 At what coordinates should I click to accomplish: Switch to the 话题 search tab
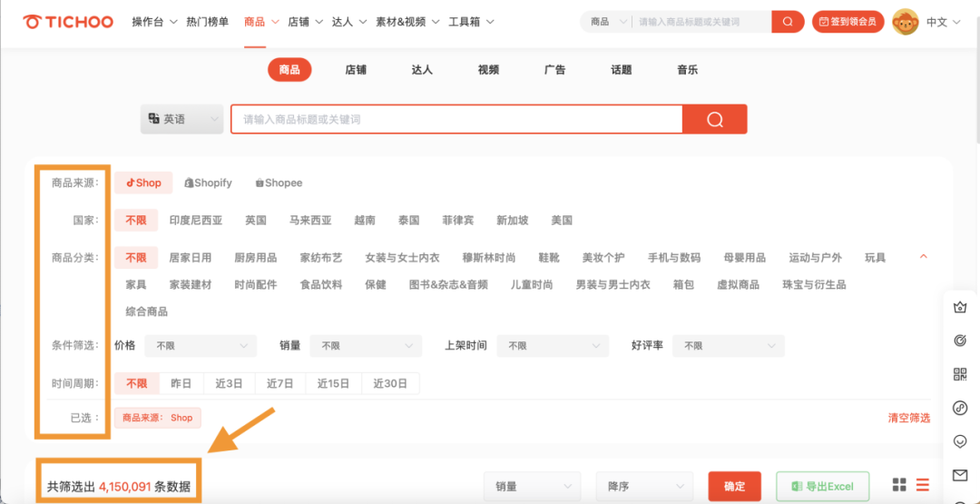click(x=622, y=70)
